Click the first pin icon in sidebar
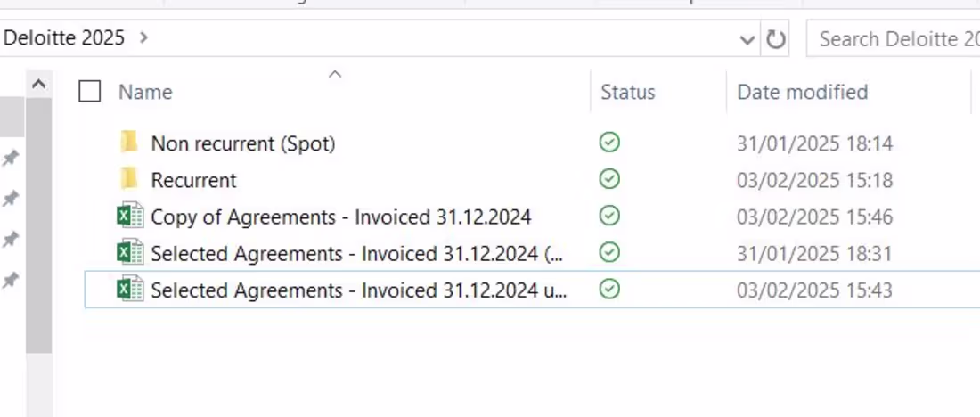Screen dimensions: 980x417 tap(11, 159)
